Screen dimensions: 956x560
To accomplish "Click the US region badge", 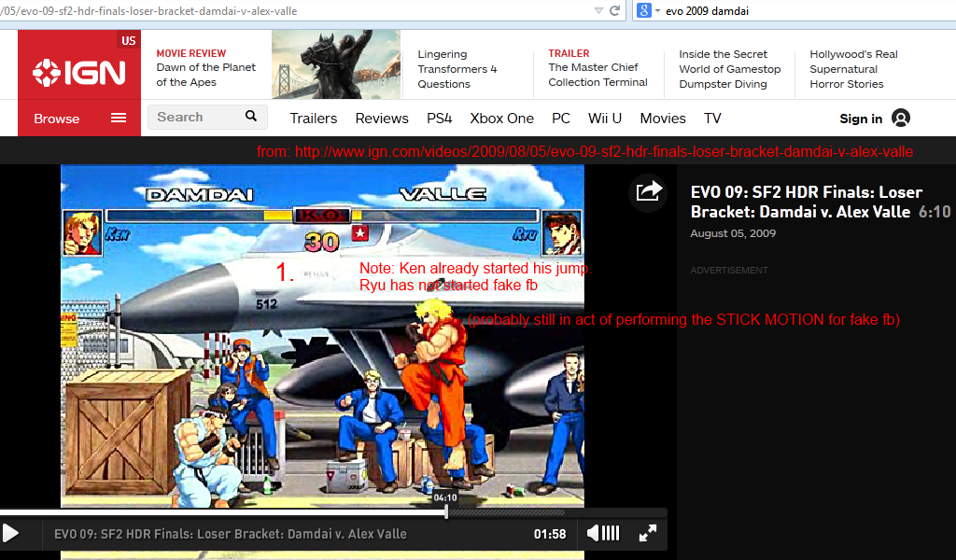I will (x=128, y=41).
